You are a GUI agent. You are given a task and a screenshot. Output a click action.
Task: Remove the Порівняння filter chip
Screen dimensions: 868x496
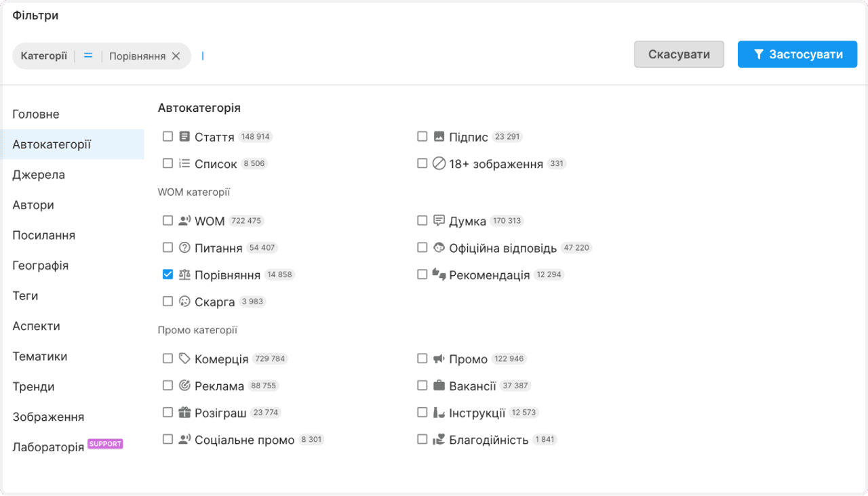point(176,56)
